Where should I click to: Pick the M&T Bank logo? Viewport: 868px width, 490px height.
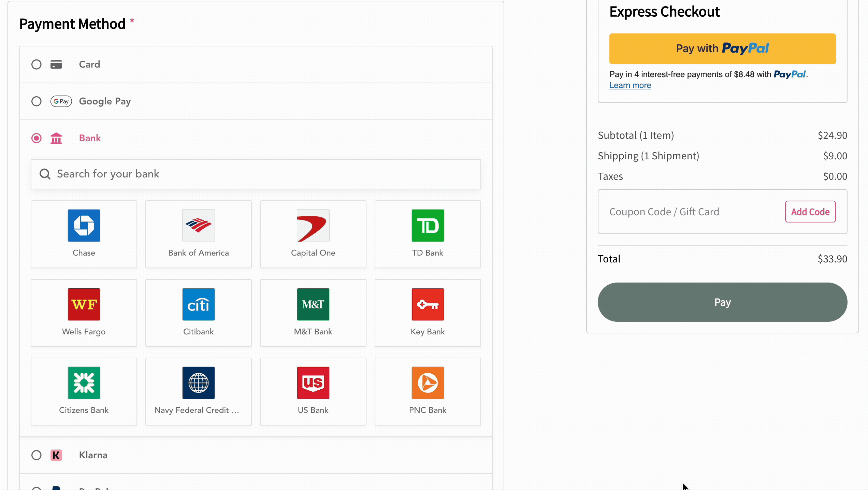(313, 304)
